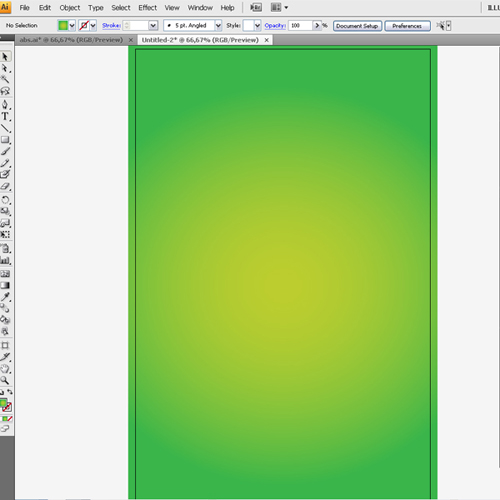The height and width of the screenshot is (500, 500).
Task: Open the View menu
Action: [172, 8]
